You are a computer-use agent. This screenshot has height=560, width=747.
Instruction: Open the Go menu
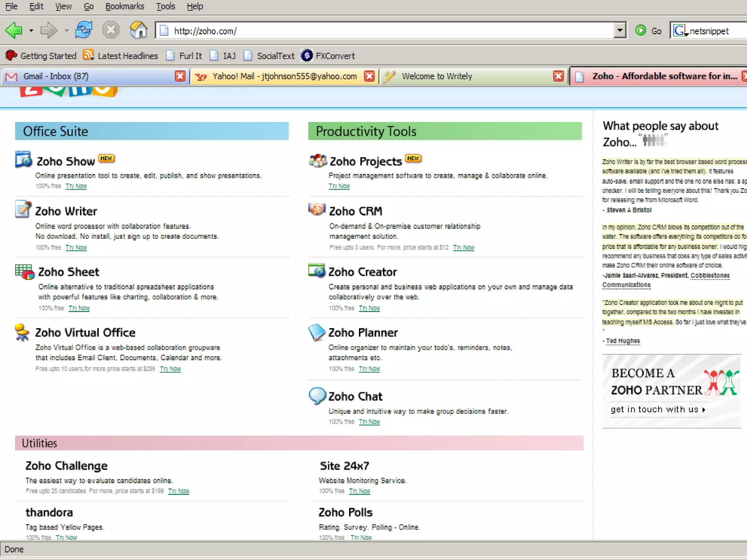(89, 7)
